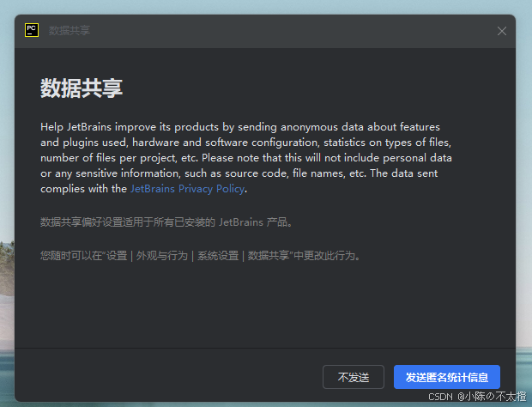Click the paragraph starting 'Help JetBrains improve'
The height and width of the screenshot is (407, 532).
tap(246, 158)
